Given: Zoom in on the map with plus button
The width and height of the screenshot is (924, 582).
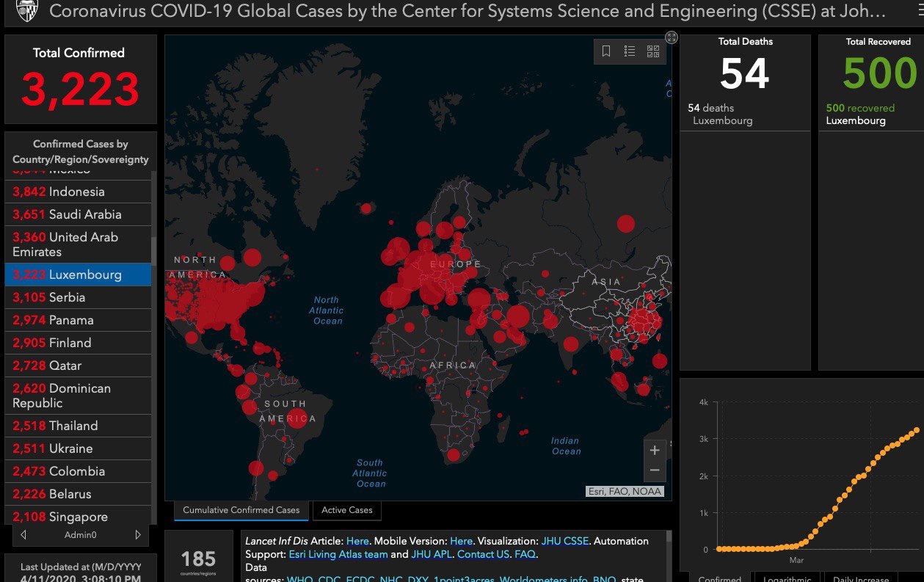Looking at the screenshot, I should 655,450.
